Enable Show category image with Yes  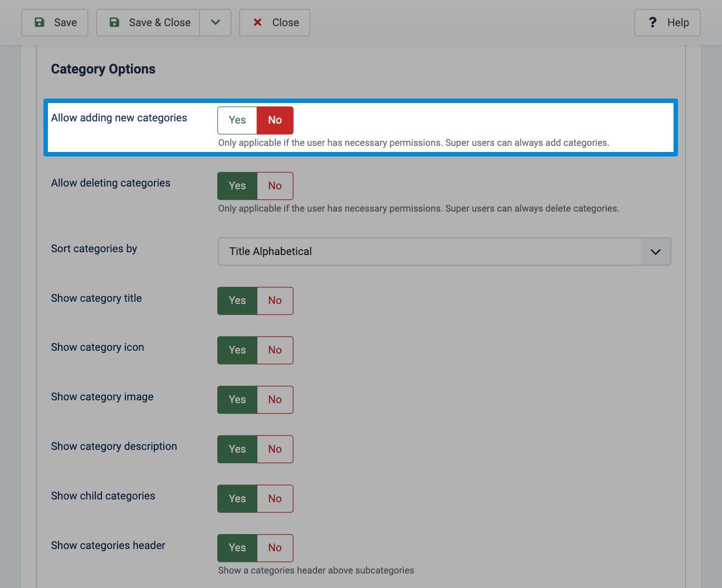point(237,400)
